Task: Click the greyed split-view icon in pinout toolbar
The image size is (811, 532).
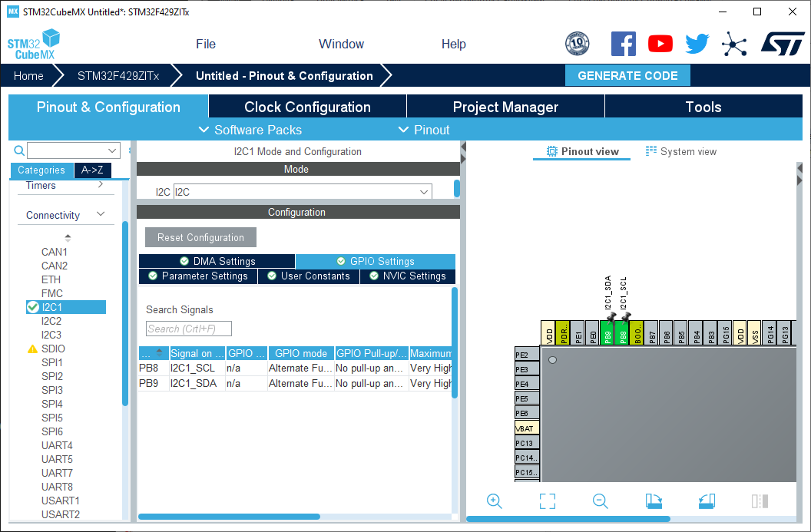Action: tap(760, 501)
